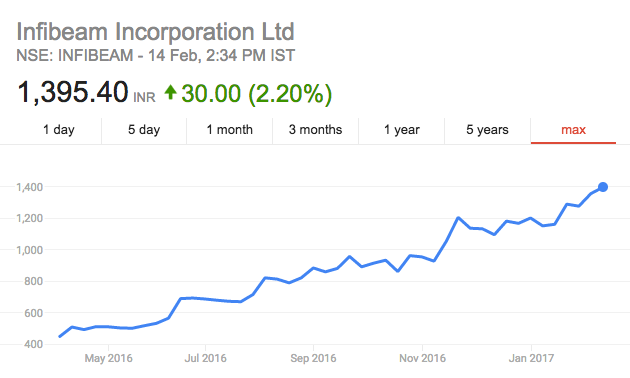Click the blue endpoint dot on the chart
The width and height of the screenshot is (630, 378).
coord(603,187)
